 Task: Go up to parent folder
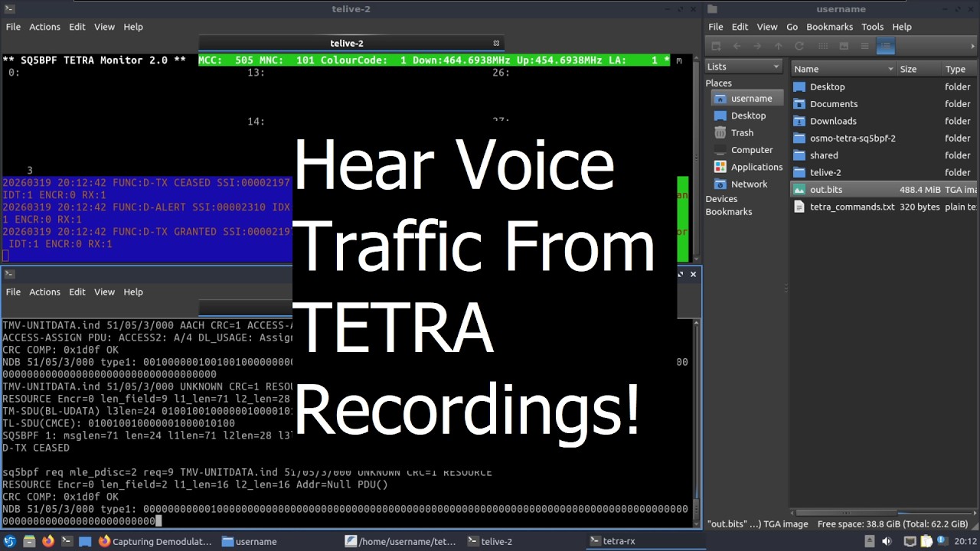pyautogui.click(x=779, y=46)
